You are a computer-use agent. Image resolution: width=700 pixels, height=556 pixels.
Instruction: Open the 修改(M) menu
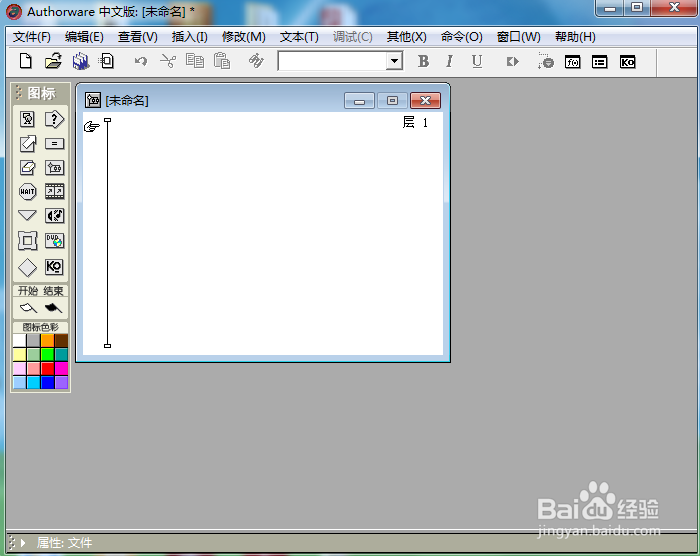click(x=244, y=37)
